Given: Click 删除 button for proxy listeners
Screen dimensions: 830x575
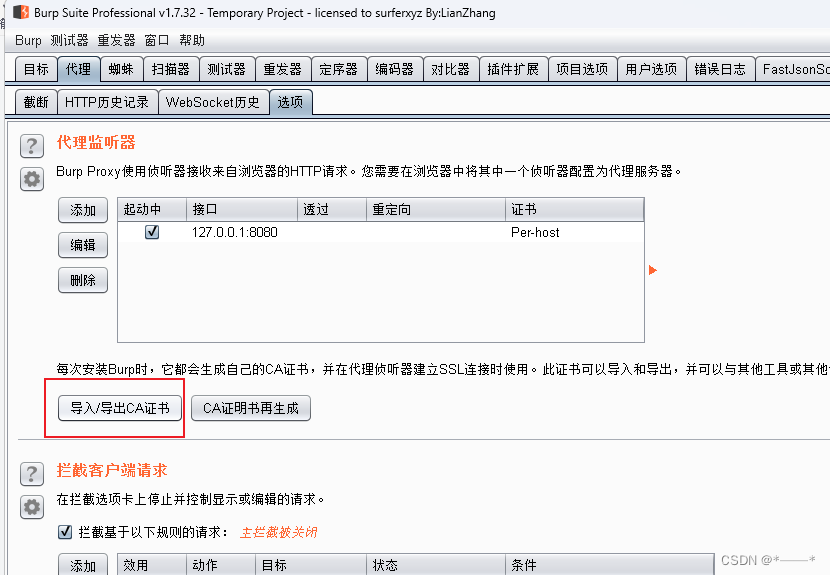Looking at the screenshot, I should point(83,280).
